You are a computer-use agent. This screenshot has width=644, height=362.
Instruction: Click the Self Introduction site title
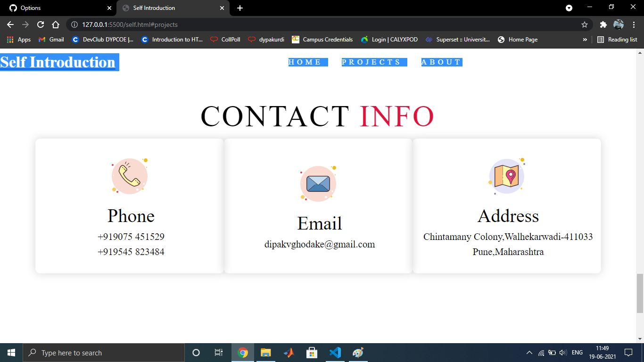(x=58, y=62)
